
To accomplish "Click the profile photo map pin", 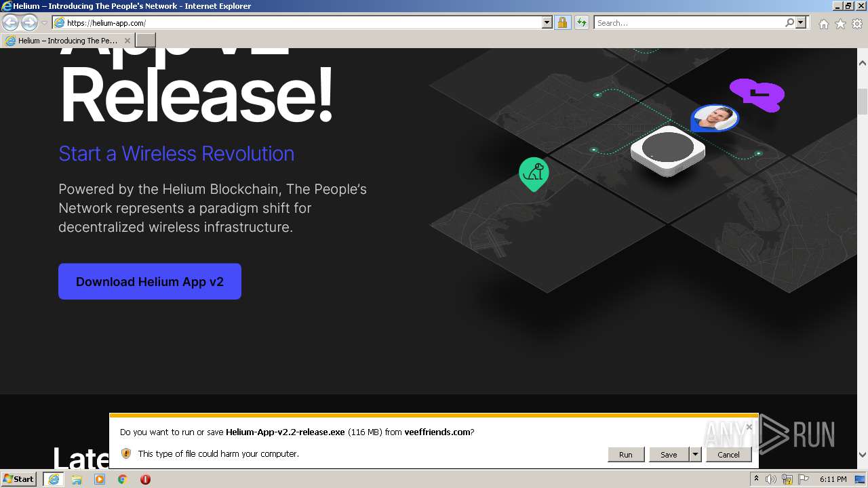I will tap(714, 119).
